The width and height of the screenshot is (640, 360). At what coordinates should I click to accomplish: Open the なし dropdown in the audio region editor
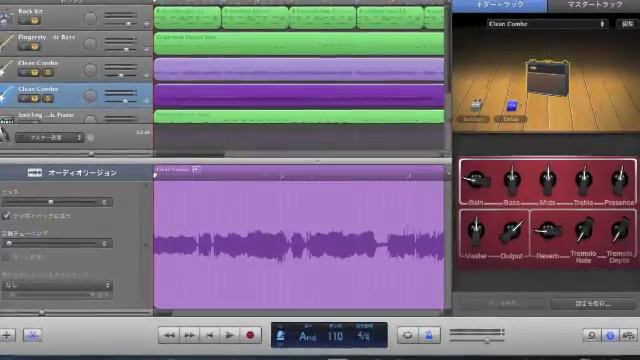(x=57, y=285)
